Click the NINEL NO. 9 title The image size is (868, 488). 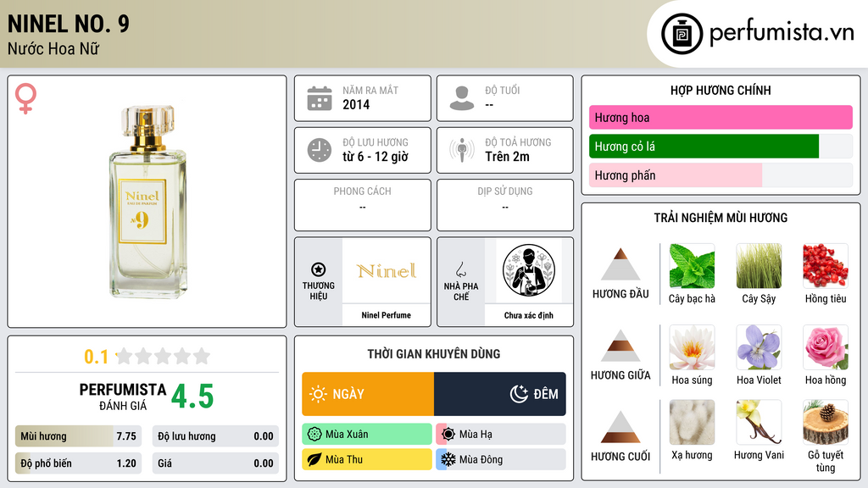pyautogui.click(x=68, y=24)
